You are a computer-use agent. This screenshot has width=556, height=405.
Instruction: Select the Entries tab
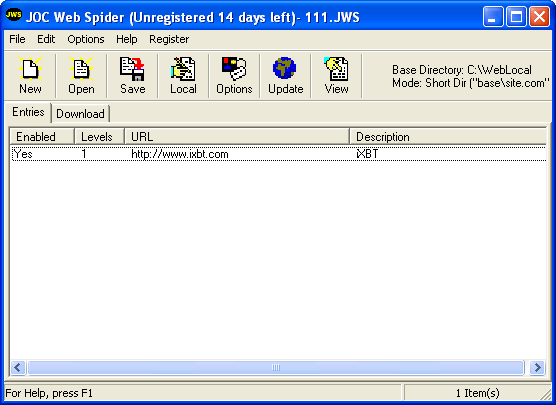[x=28, y=112]
